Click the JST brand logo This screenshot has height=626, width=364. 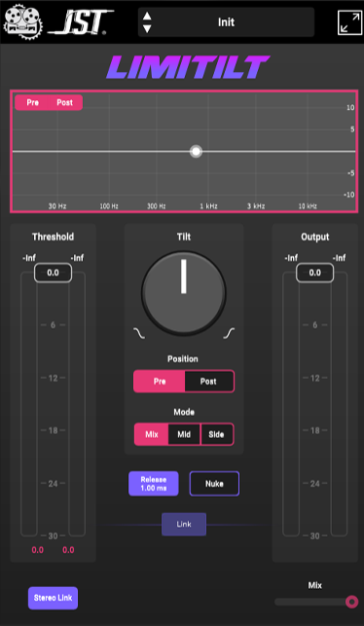coord(80,21)
